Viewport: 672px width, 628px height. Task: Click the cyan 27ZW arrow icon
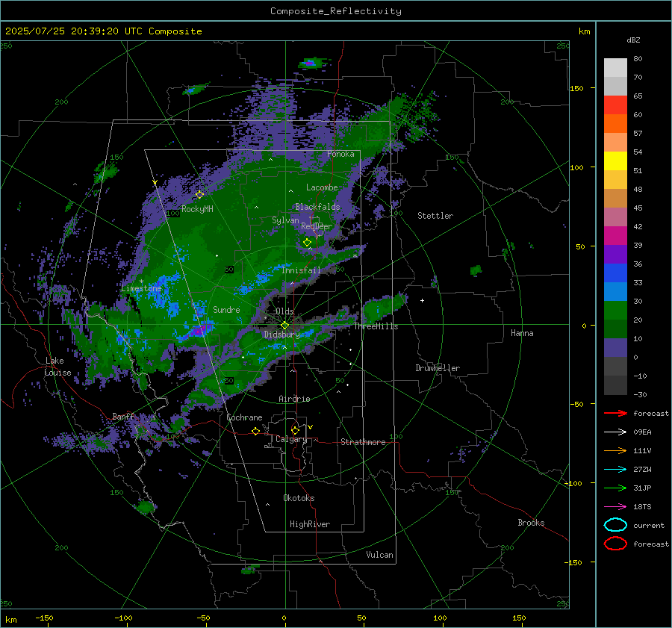coord(615,470)
